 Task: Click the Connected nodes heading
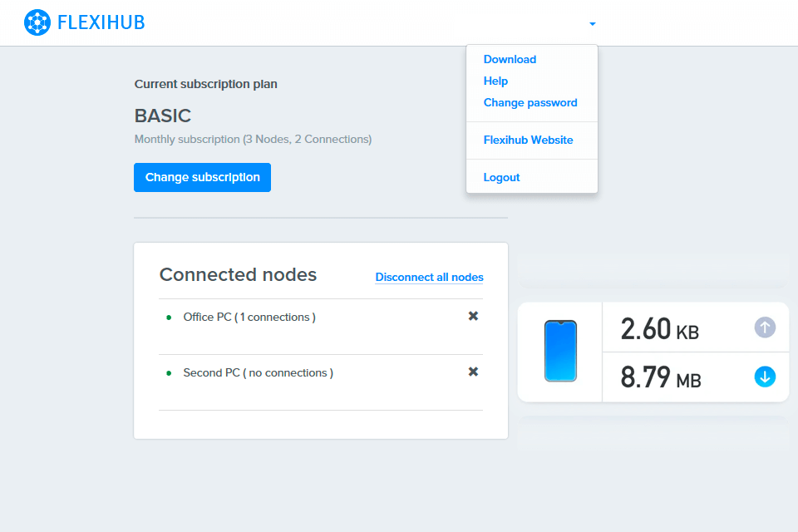(238, 275)
